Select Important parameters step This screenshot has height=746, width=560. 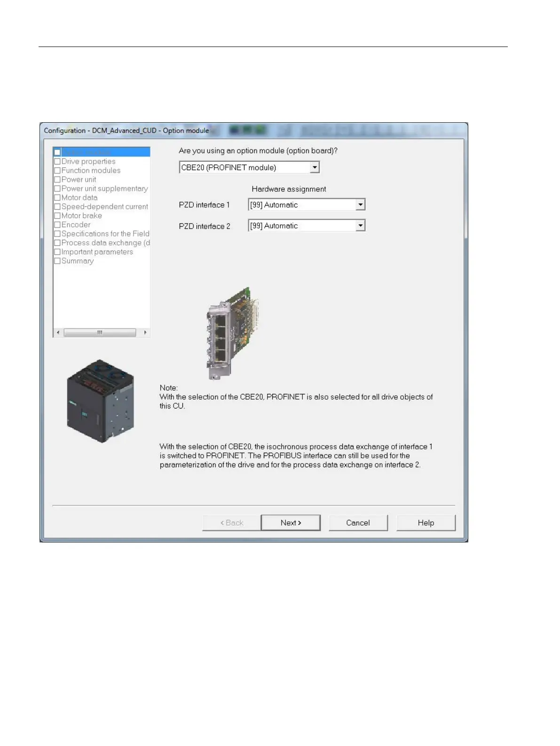(97, 252)
